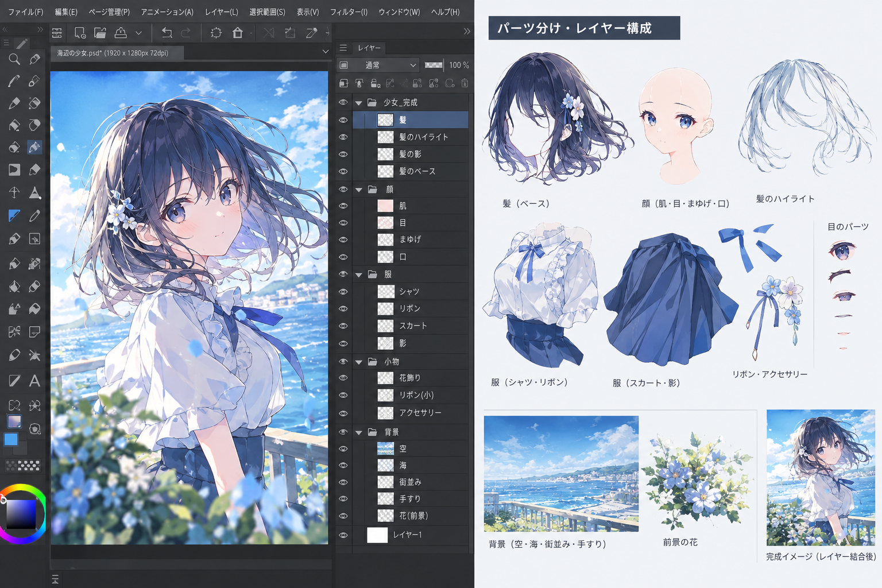
Task: Click the save document icon in toolbar
Action: tap(121, 33)
